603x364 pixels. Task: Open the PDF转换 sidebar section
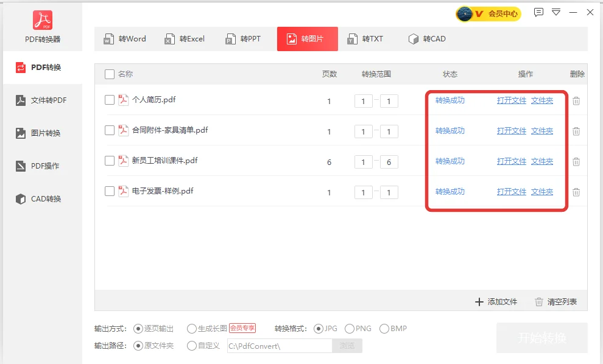43,68
